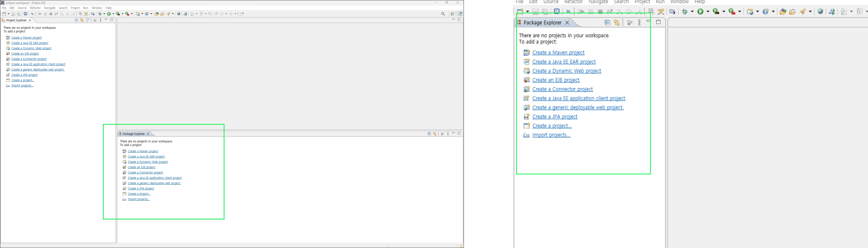Click the New wizard icon in the full Eclipse window
The width and height of the screenshot is (868, 248).
(4, 14)
